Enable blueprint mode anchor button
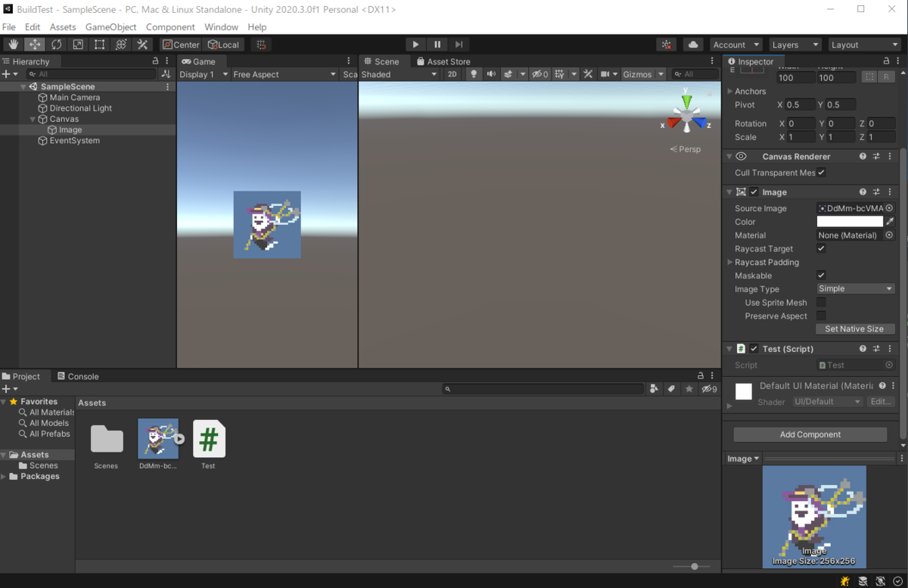This screenshot has height=588, width=908. [869, 77]
